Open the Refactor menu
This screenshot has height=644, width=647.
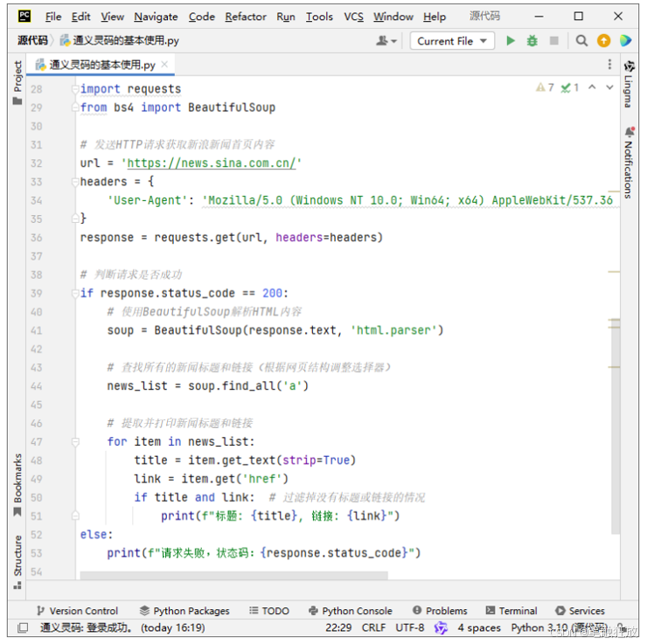point(246,17)
